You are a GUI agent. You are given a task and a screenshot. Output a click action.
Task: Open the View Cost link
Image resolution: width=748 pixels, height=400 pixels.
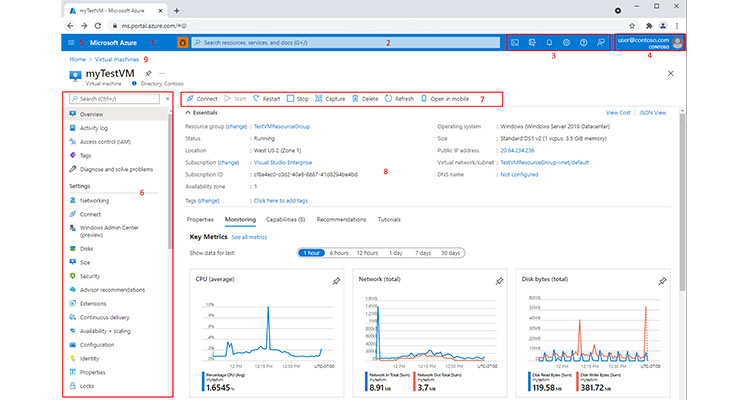click(618, 113)
